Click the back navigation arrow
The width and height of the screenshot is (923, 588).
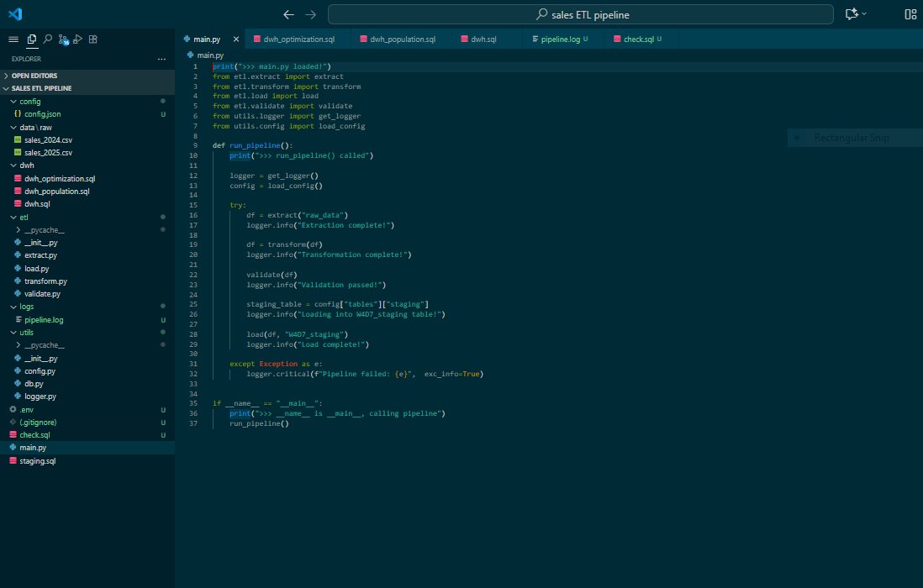[x=288, y=13]
